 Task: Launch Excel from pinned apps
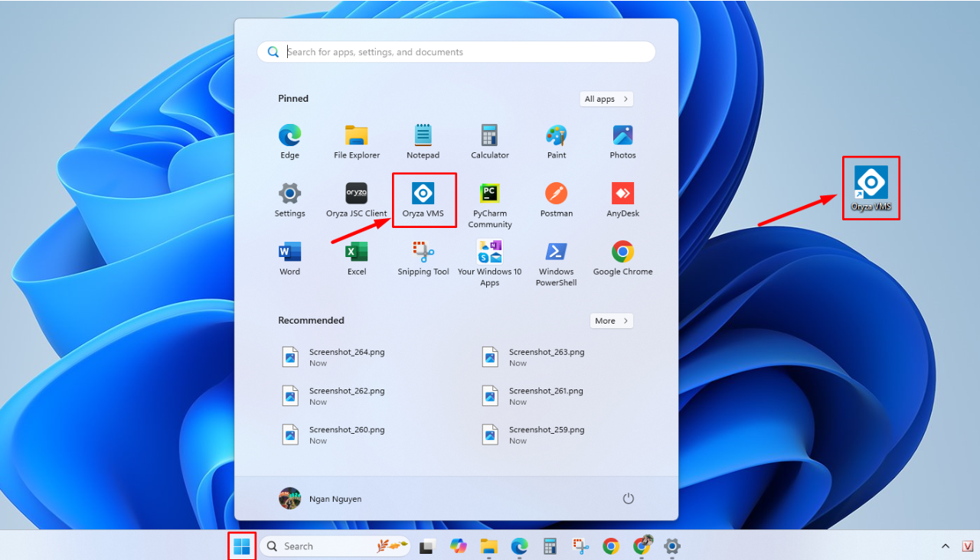tap(357, 258)
